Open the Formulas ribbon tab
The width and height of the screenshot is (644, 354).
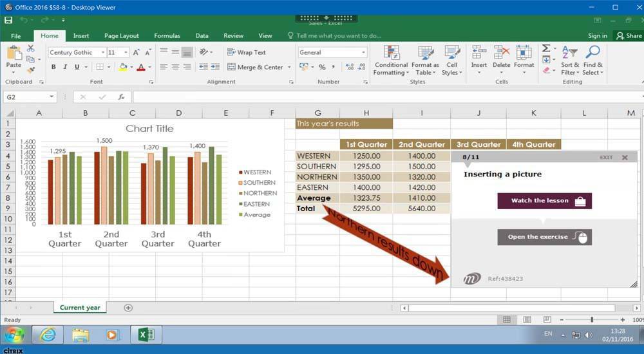click(167, 36)
